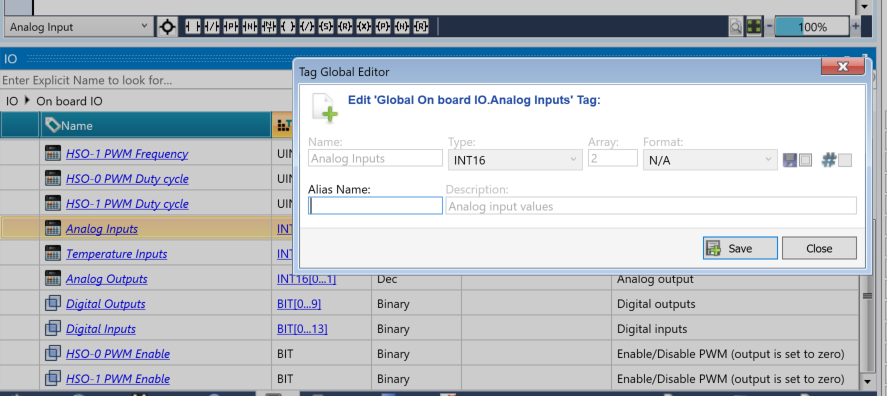Open the Digital Inputs tag link
The image size is (887, 396).
101,329
